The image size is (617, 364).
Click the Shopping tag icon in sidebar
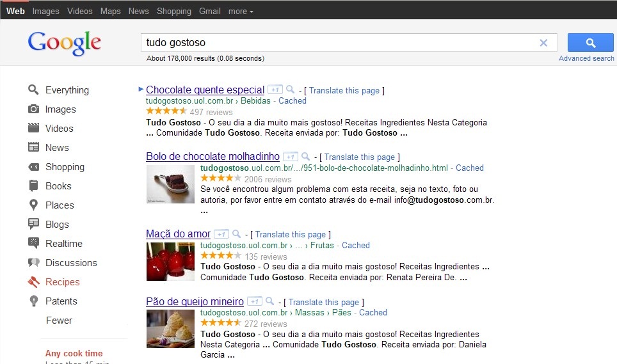pyautogui.click(x=33, y=167)
